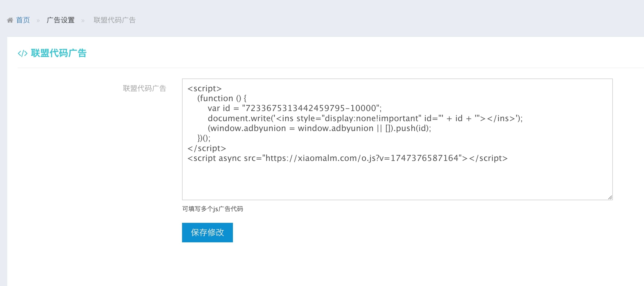
Task: Click the closing </script> line
Action: (x=207, y=148)
